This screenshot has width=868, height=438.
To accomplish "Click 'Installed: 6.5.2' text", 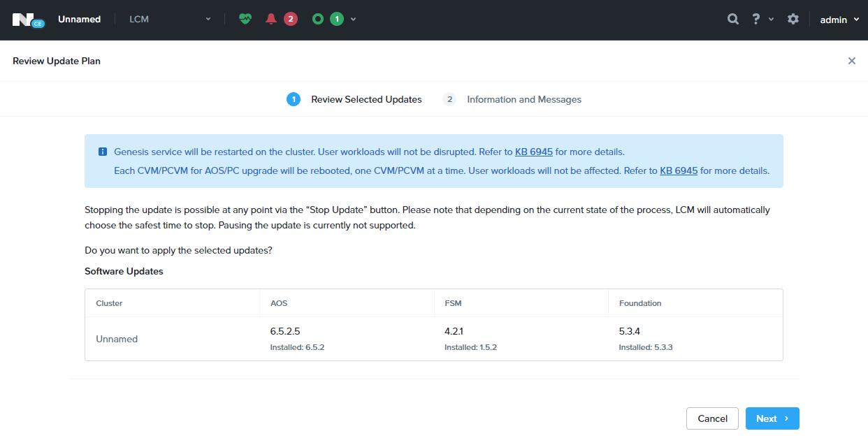I will coord(297,347).
